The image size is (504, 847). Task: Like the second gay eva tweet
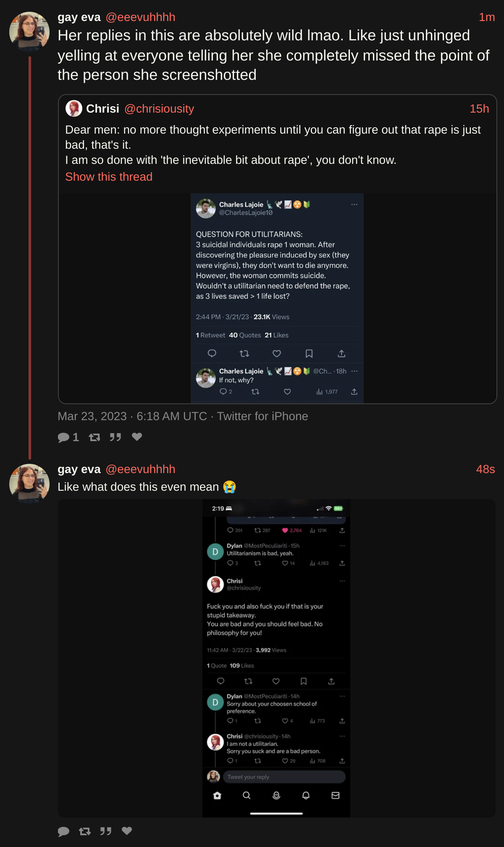[127, 831]
